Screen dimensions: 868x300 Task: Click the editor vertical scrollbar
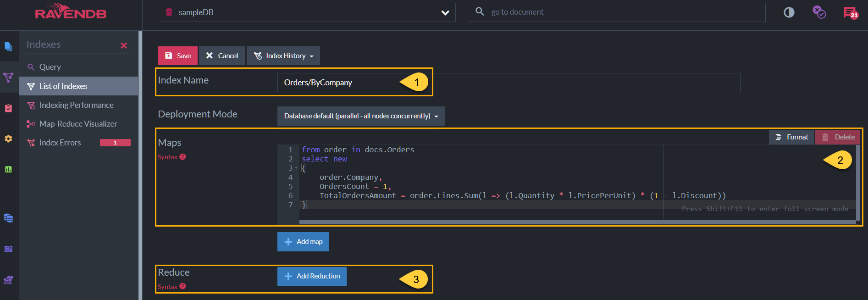858,183
